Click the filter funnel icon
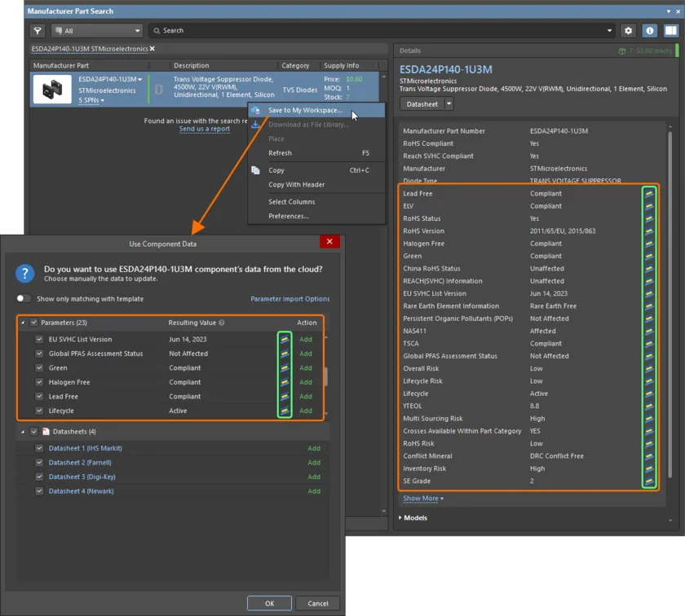Viewport: 685px width, 616px height. [x=38, y=31]
